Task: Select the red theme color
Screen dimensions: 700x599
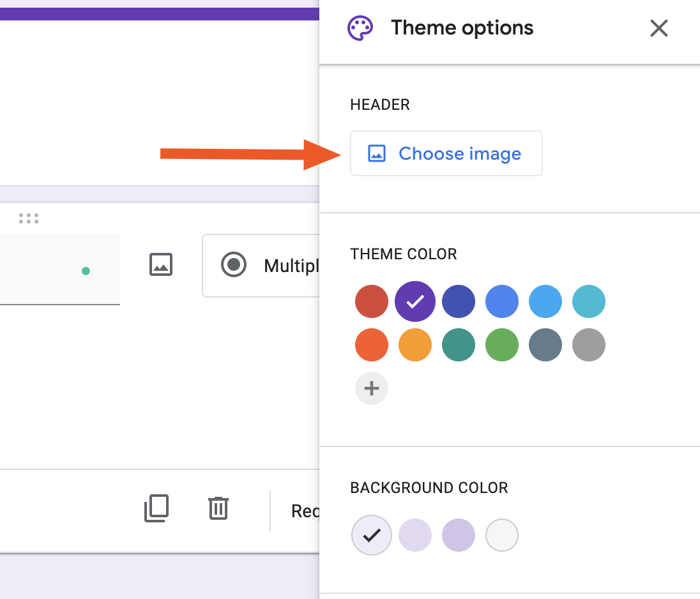Action: pyautogui.click(x=372, y=301)
